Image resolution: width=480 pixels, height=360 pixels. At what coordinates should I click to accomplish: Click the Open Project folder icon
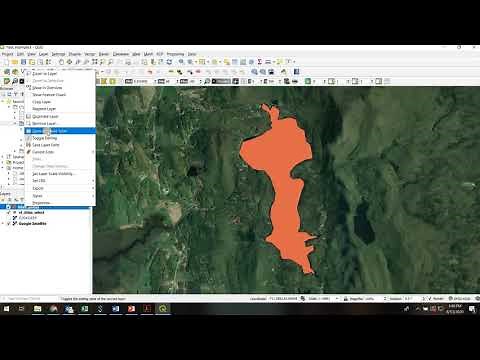click(15, 62)
